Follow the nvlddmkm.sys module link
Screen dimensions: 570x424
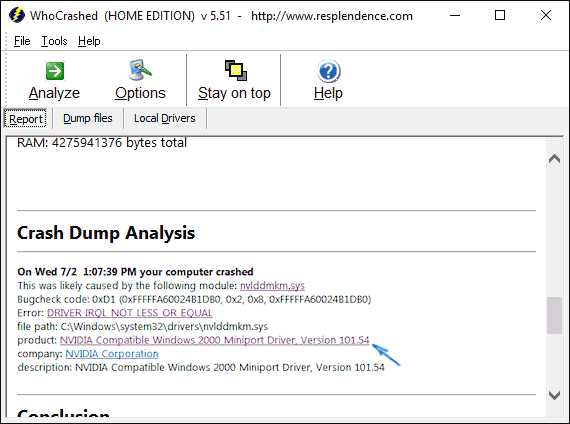272,286
